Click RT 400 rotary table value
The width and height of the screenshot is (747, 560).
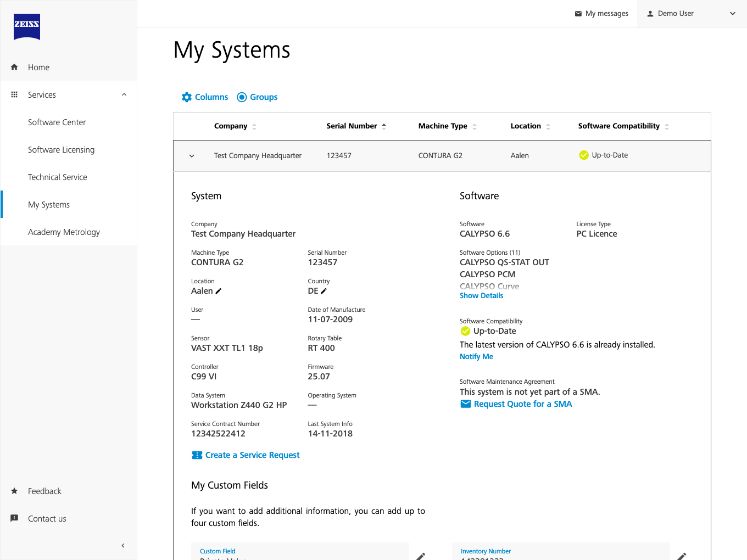pyautogui.click(x=321, y=348)
